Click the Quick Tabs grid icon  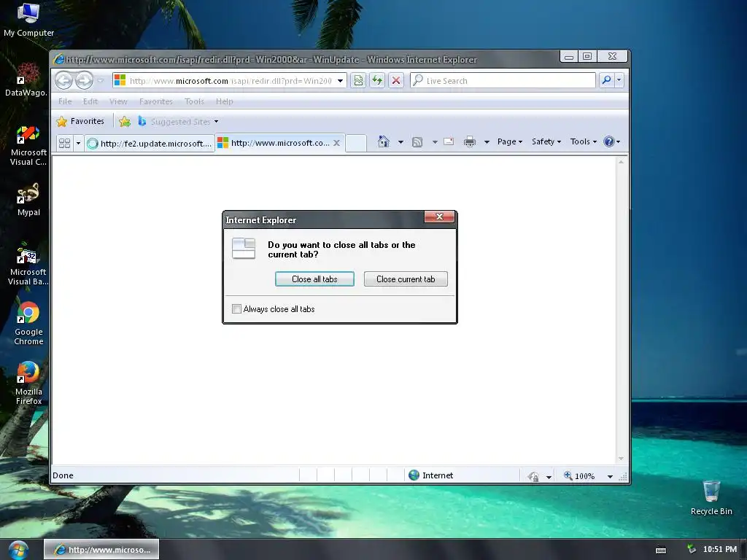point(64,143)
